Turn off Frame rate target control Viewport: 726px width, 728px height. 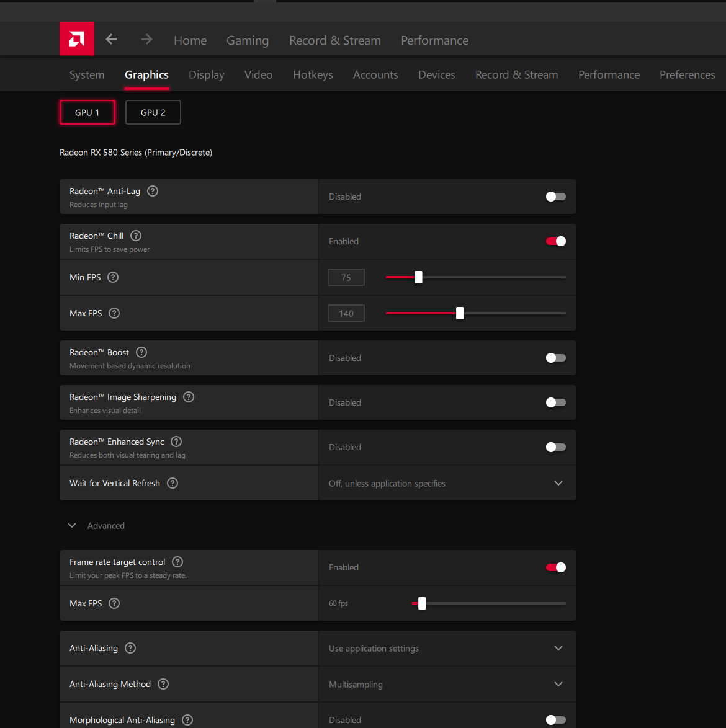point(555,567)
